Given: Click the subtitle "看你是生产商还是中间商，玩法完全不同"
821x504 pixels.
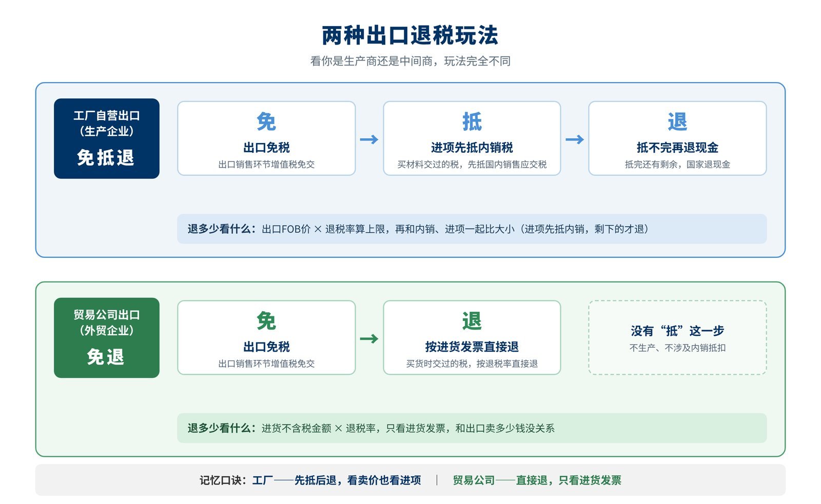Looking at the screenshot, I should pos(410,61).
